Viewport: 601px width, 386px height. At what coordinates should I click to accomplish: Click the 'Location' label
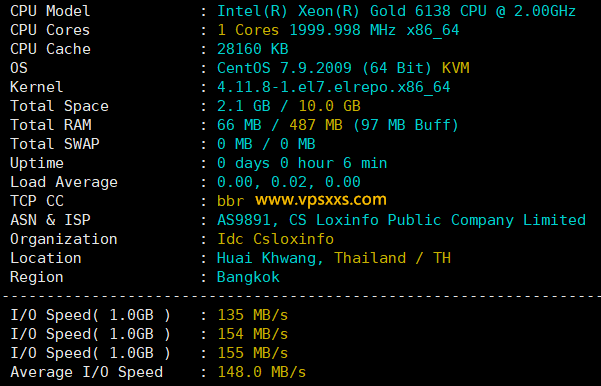coord(46,258)
